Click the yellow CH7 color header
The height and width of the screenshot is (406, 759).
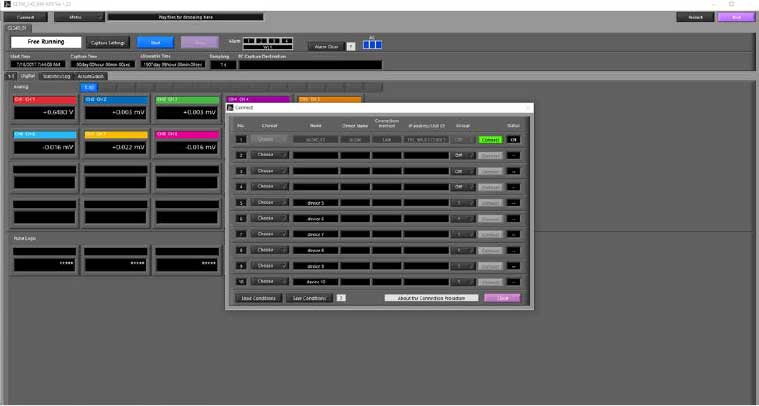click(116, 135)
